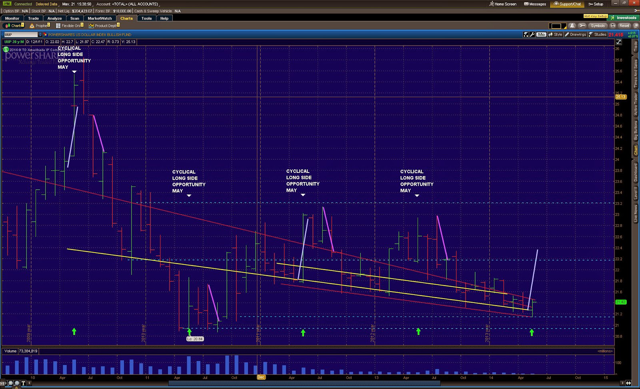Viewport: 640px width, 389px height.
Task: Click the chart grid color swatch box
Action: (x=556, y=26)
